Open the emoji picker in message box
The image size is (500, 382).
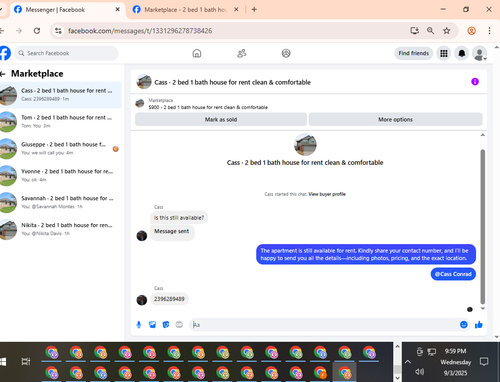pos(464,325)
